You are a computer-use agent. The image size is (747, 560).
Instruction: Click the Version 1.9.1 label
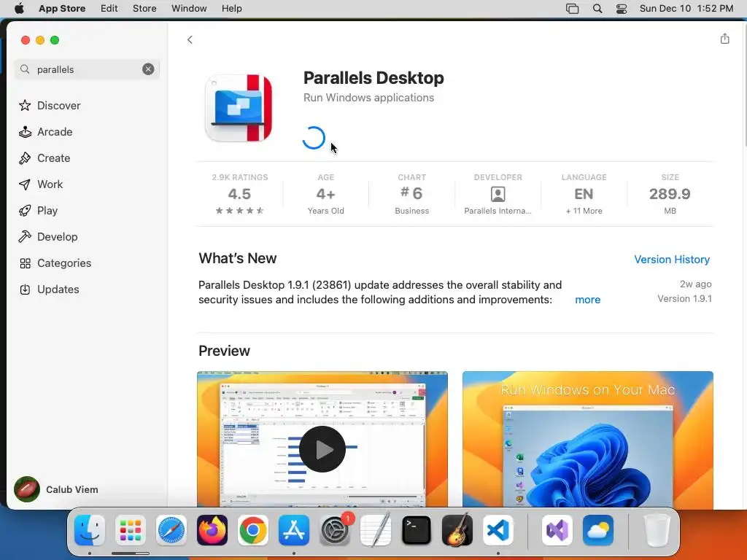[684, 298]
